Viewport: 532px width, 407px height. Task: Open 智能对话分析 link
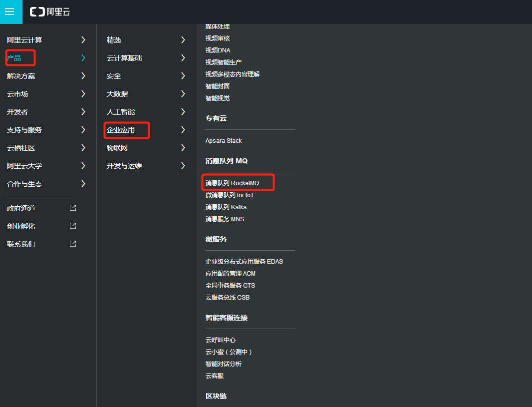click(x=224, y=364)
